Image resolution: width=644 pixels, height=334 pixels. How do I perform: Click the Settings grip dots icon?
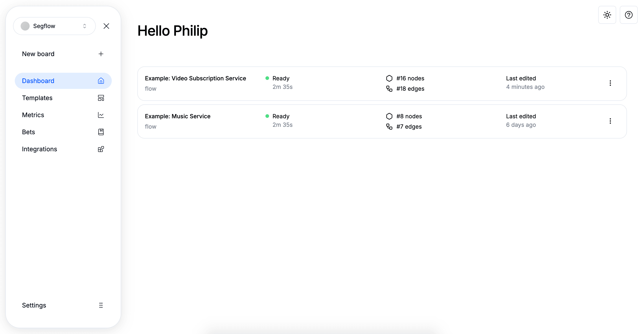coord(101,305)
